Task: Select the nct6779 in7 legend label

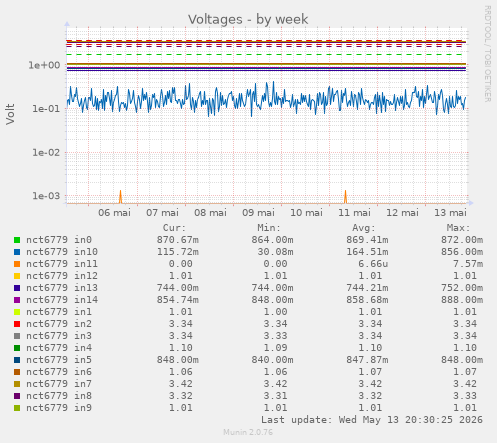Action: (59, 384)
